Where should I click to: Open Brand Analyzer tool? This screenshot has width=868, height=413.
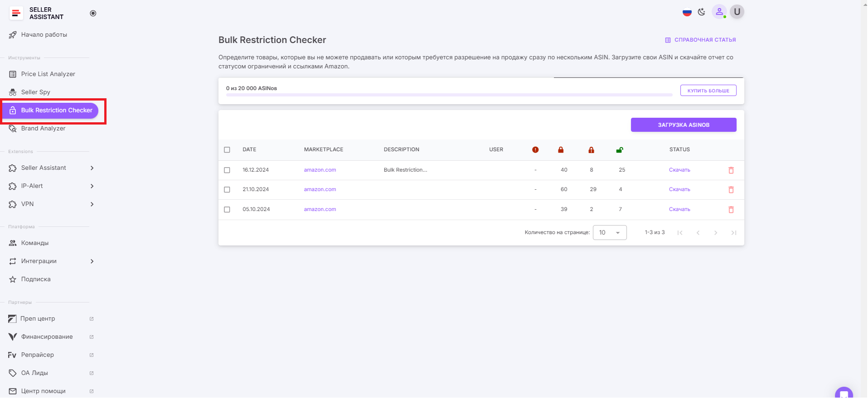pos(42,128)
